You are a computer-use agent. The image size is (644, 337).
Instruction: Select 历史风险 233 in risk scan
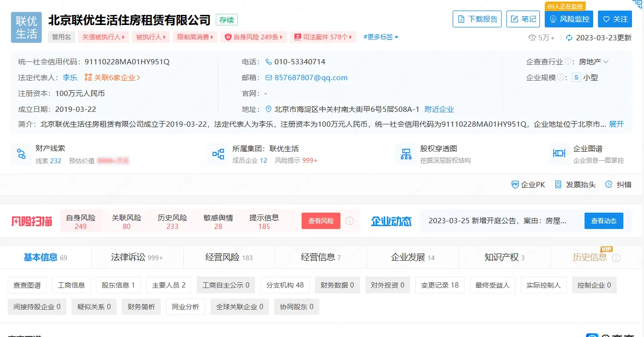pos(172,221)
